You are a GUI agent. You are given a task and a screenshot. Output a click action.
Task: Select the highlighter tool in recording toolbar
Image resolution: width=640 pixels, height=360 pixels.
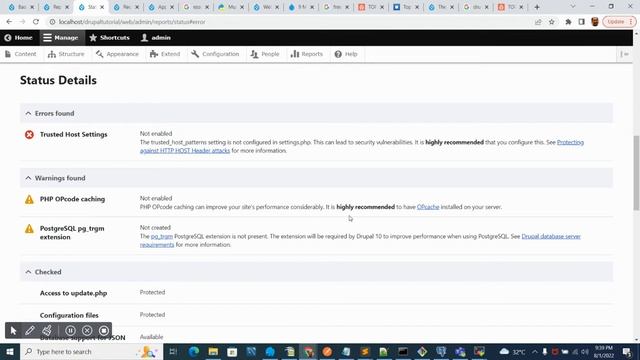click(47, 331)
